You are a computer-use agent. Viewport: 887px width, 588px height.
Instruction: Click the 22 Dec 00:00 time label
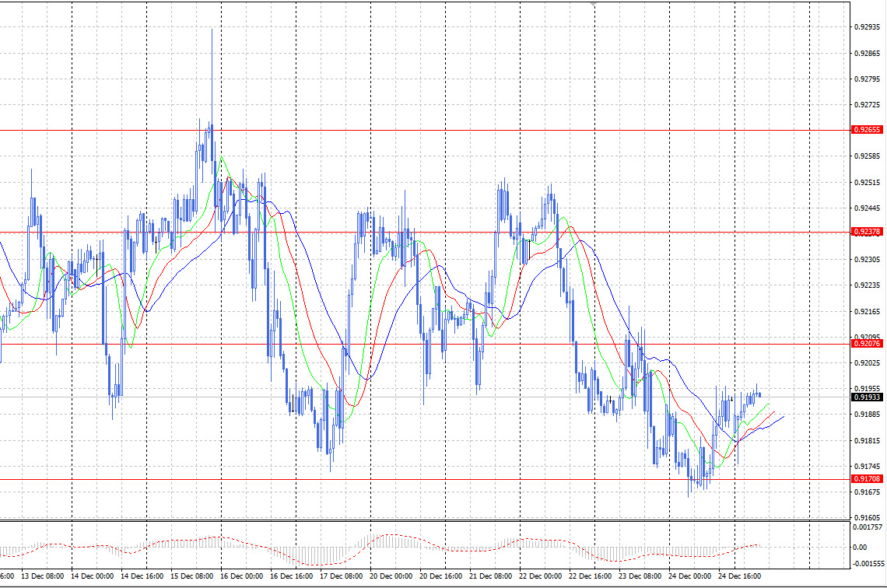pos(540,576)
